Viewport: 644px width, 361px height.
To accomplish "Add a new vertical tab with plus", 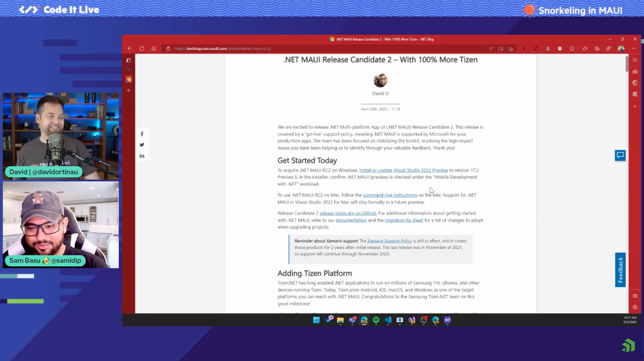I will tap(128, 91).
